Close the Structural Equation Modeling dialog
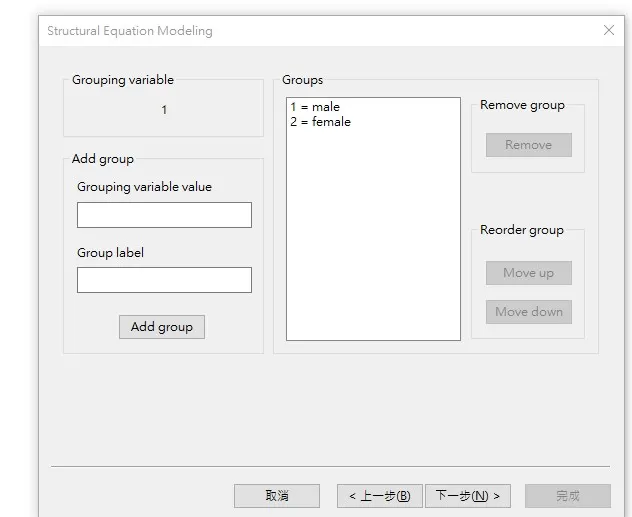This screenshot has height=517, width=632. pyautogui.click(x=609, y=31)
